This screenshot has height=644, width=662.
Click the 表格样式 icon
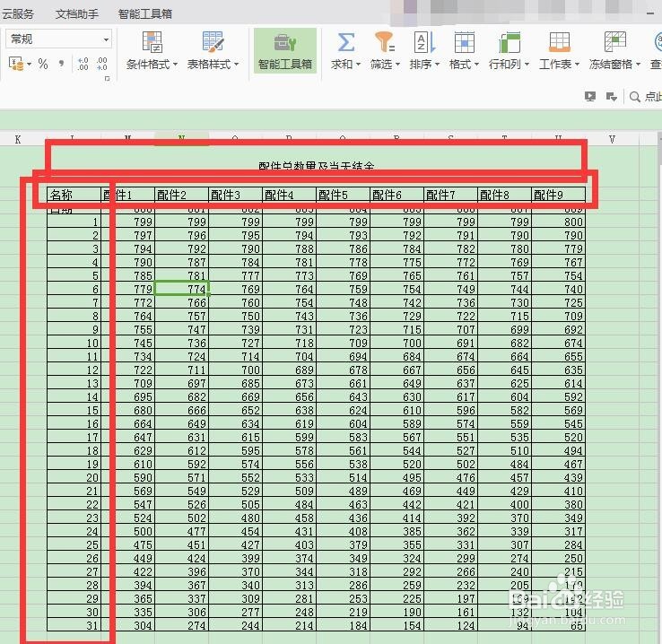(213, 42)
